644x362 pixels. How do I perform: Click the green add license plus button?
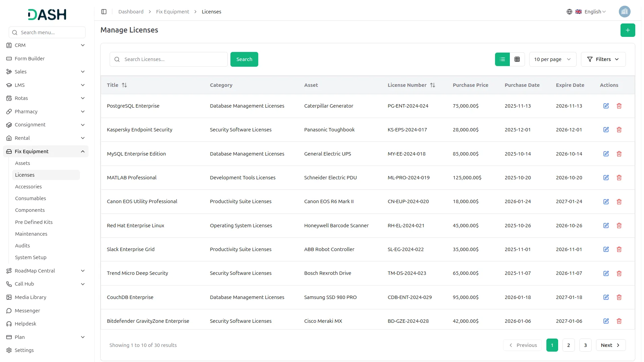[628, 30]
